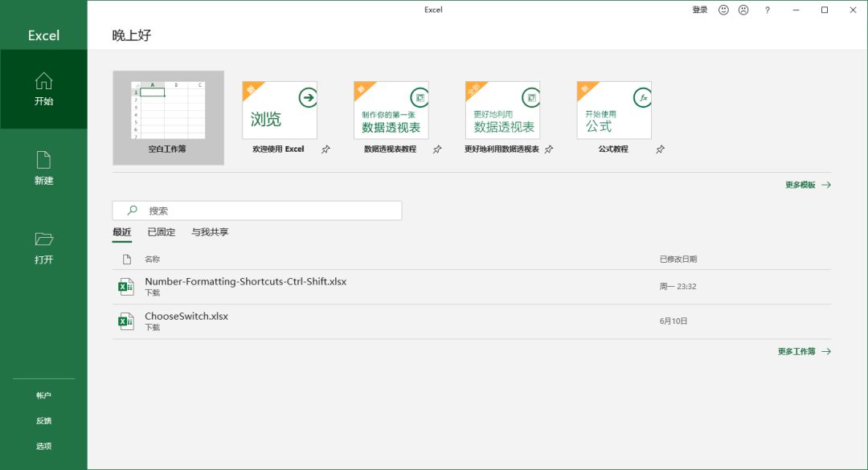
Task: Open 更好地利用数据透视表 template
Action: click(502, 117)
